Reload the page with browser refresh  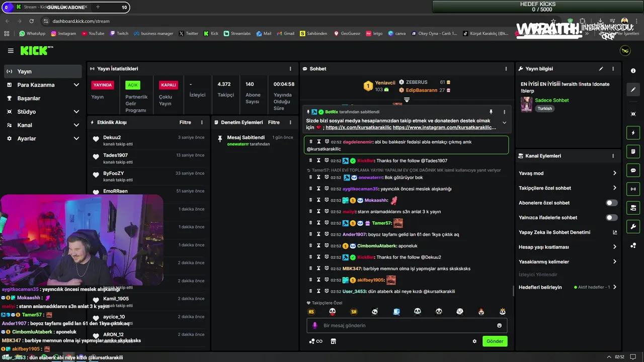click(32, 21)
